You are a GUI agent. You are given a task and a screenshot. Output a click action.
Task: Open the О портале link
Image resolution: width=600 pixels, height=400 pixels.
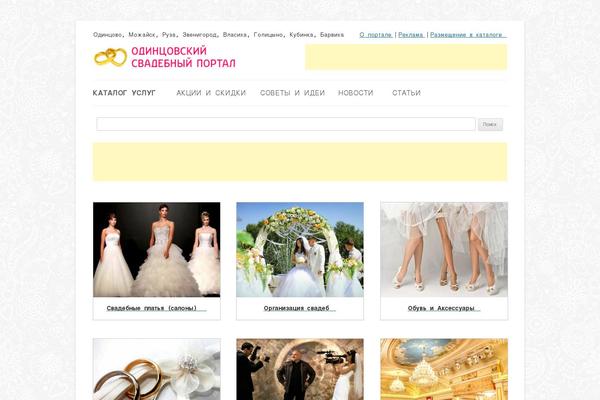tap(376, 35)
